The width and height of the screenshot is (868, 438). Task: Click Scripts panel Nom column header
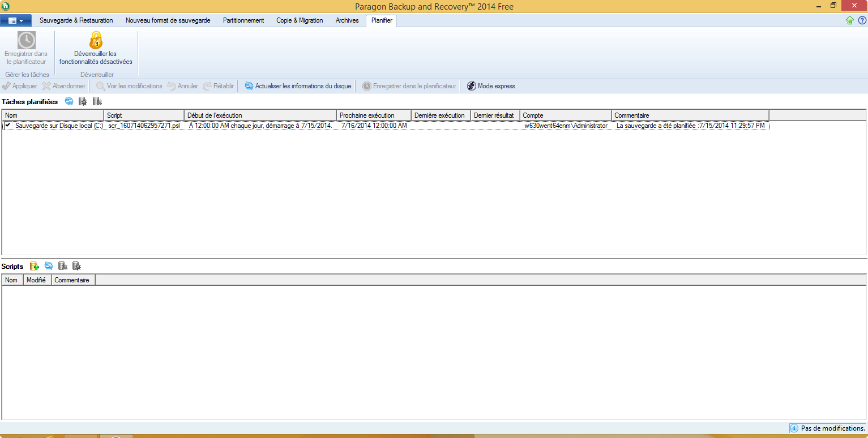pos(12,280)
